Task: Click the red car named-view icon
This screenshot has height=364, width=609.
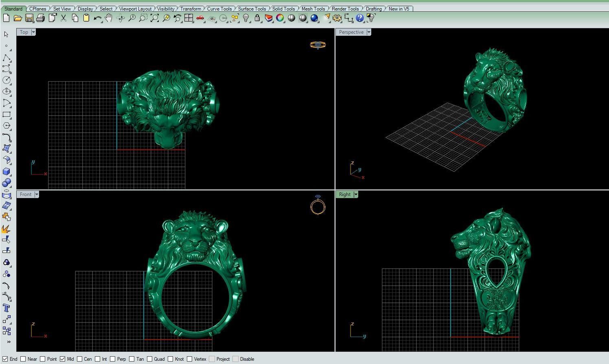Action: click(x=200, y=18)
